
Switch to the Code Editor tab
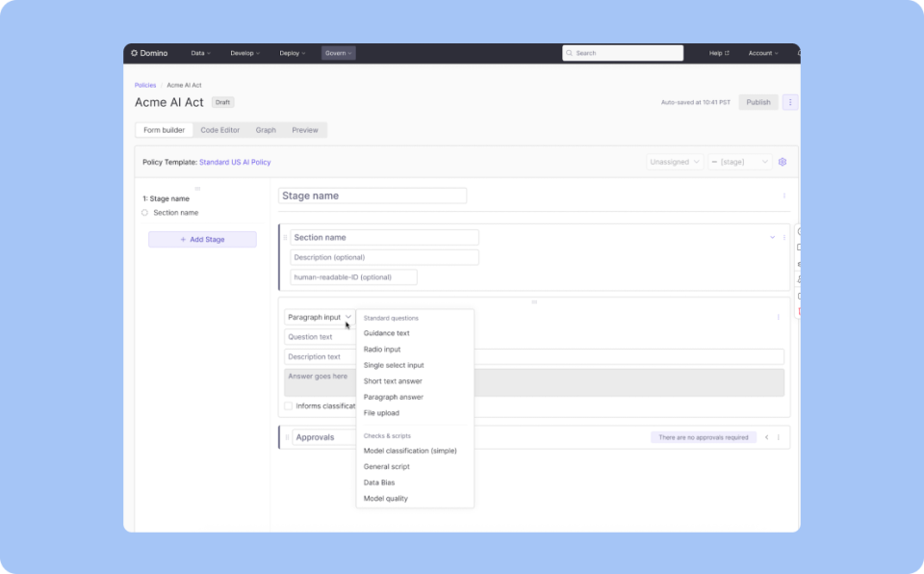(219, 129)
